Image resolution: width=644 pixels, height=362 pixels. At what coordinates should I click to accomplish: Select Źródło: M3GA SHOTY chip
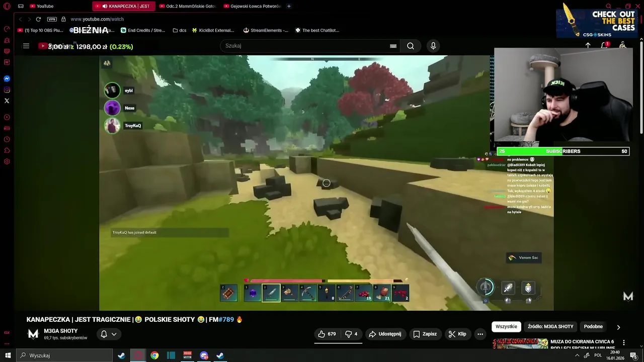(x=550, y=326)
